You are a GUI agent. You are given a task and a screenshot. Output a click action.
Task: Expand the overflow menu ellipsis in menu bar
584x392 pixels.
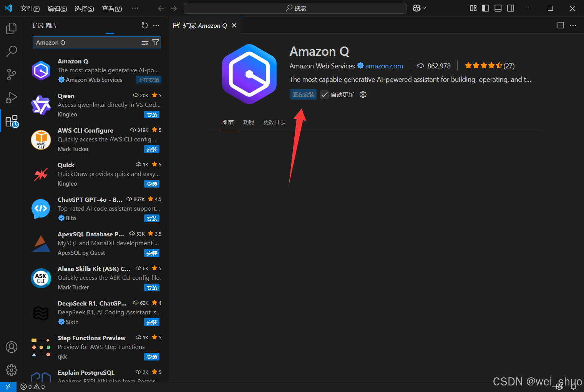coord(135,8)
